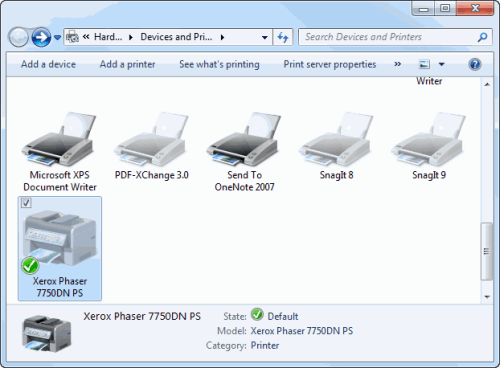Open Help with the question mark icon
500x368 pixels.
click(475, 64)
